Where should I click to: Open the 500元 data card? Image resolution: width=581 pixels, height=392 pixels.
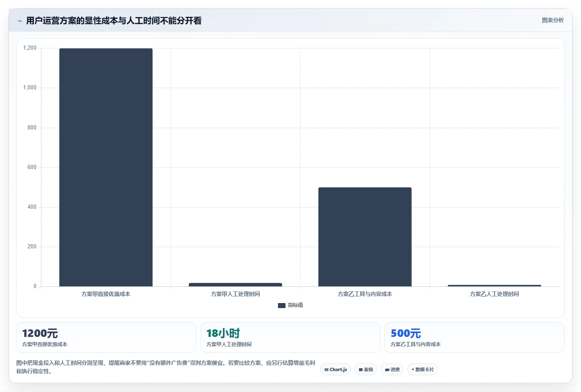[x=474, y=337]
